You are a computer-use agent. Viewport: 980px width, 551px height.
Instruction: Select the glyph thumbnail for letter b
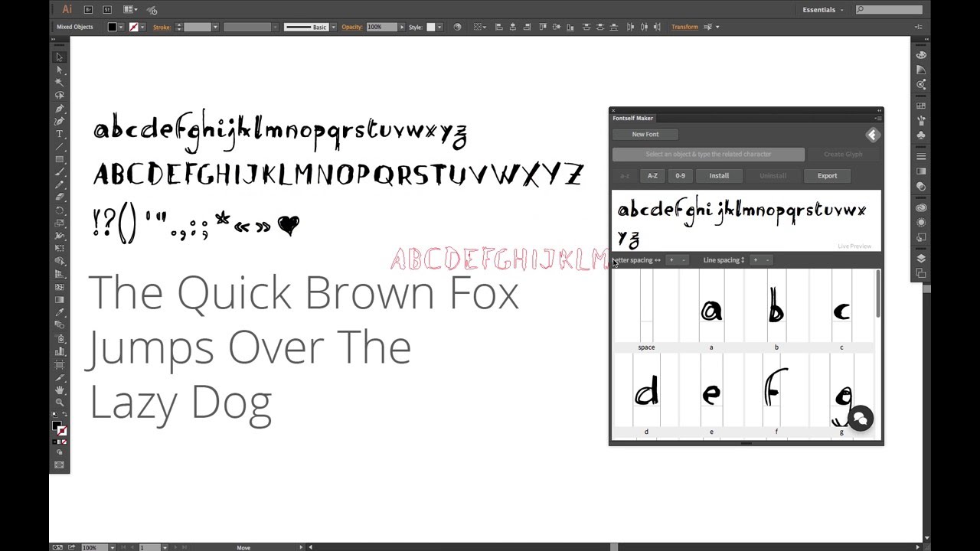pyautogui.click(x=776, y=311)
